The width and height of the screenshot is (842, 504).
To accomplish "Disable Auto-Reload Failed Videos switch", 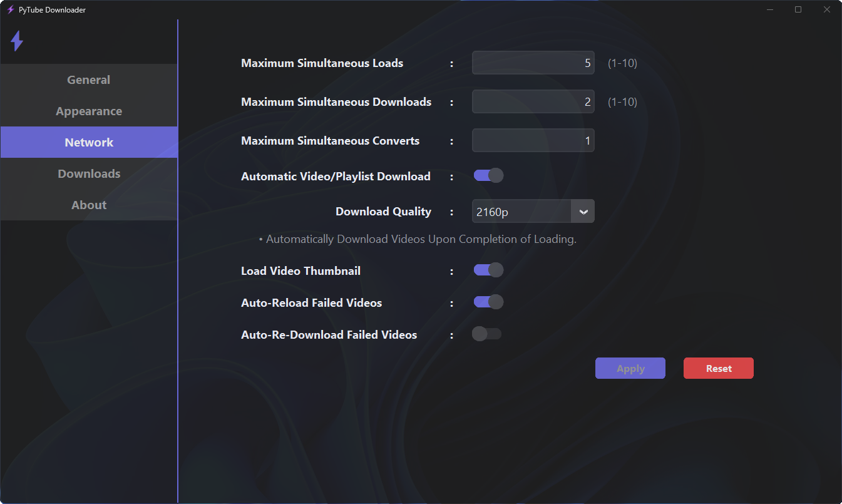I will [x=488, y=302].
